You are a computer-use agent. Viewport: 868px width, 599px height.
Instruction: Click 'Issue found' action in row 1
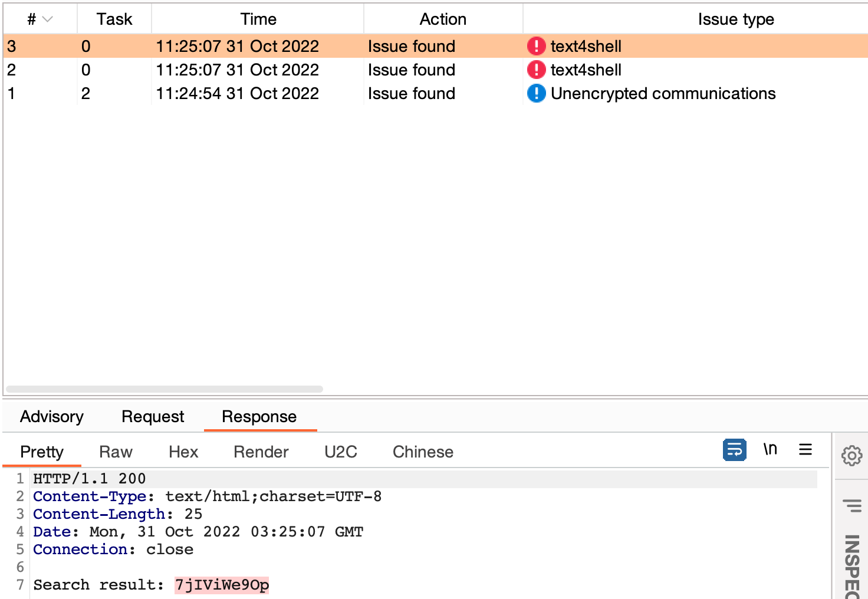tap(411, 93)
